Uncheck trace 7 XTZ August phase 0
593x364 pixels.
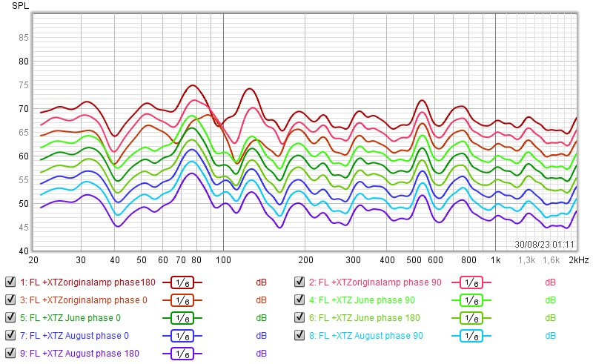tap(10, 335)
